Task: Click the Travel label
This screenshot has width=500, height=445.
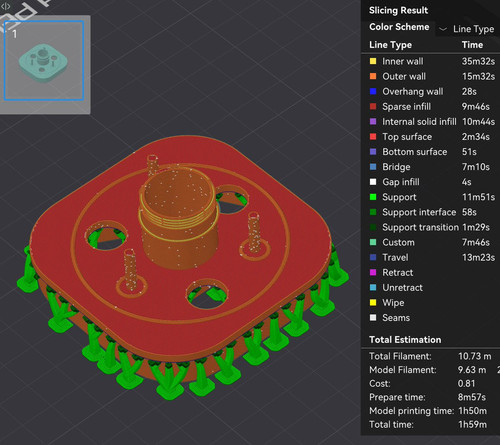Action: [395, 257]
